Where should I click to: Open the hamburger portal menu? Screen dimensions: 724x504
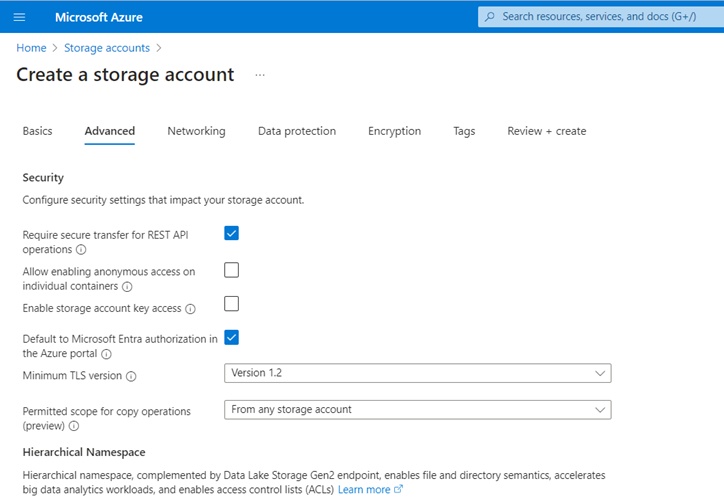point(19,18)
